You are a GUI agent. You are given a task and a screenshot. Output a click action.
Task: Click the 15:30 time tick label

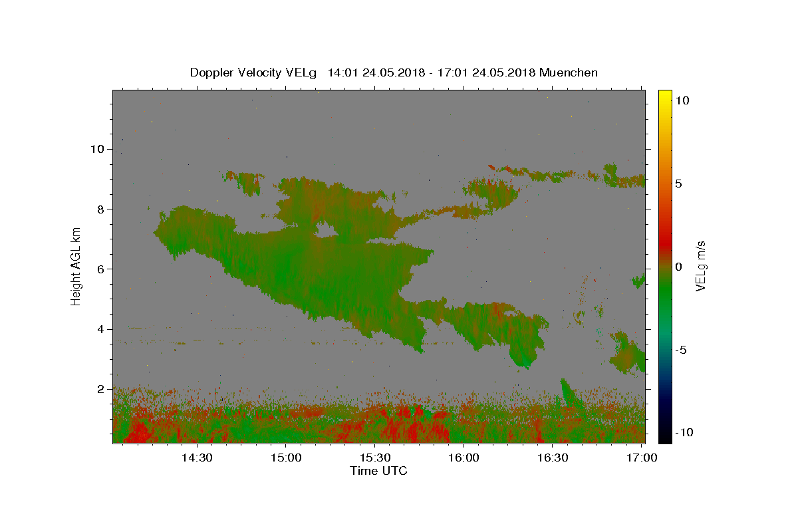[x=374, y=458]
